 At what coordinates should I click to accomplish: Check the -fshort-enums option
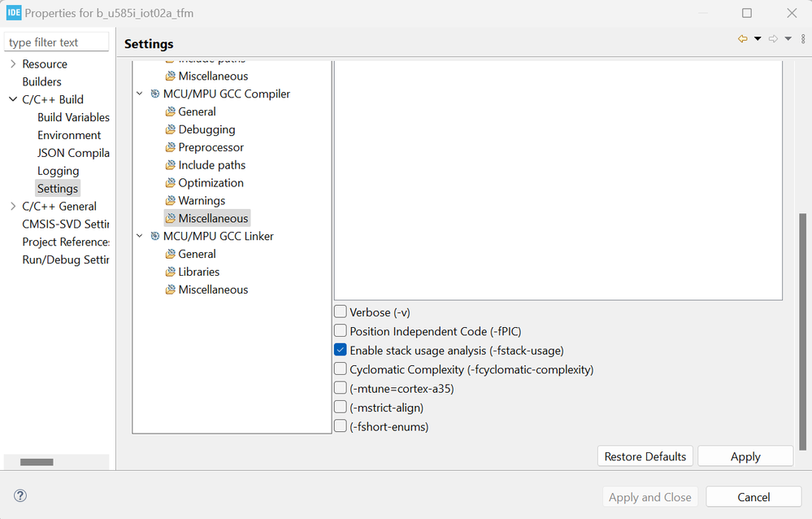tap(341, 426)
